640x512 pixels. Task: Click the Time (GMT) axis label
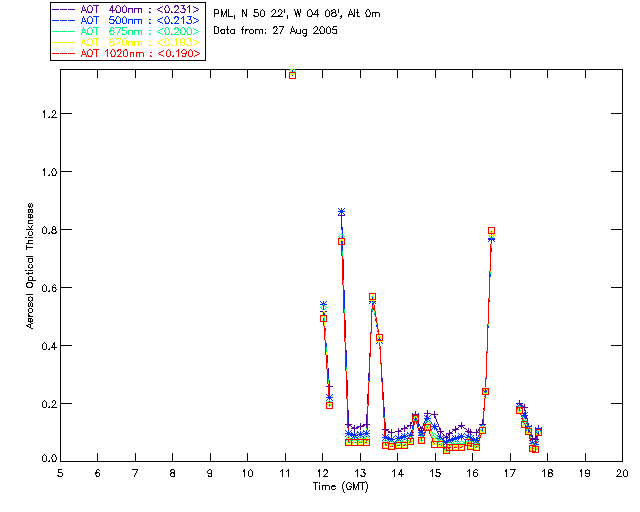click(341, 487)
